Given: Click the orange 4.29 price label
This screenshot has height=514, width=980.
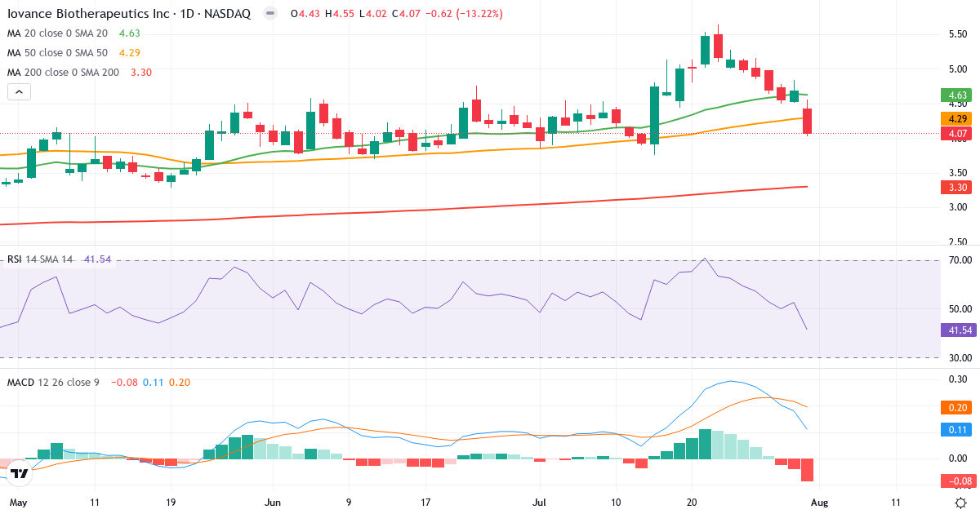Looking at the screenshot, I should [955, 118].
